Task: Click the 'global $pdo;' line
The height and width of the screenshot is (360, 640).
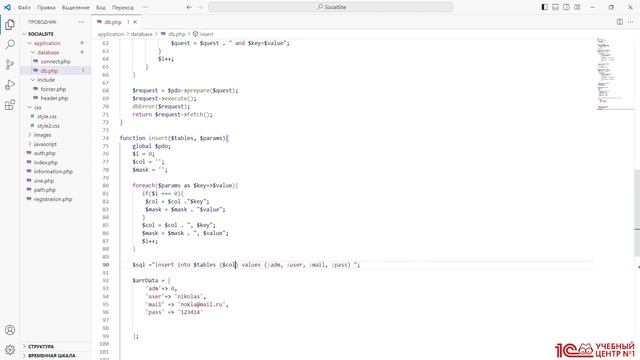Action: 151,146
